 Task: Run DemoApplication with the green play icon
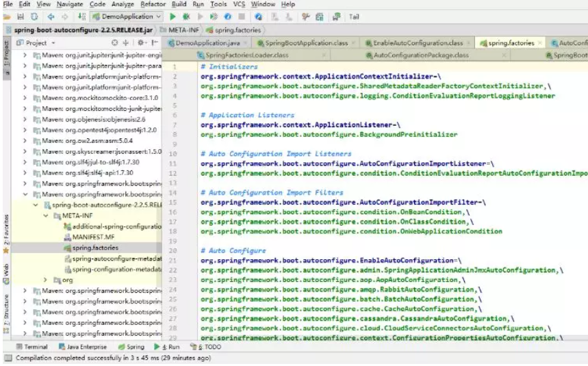(x=172, y=17)
